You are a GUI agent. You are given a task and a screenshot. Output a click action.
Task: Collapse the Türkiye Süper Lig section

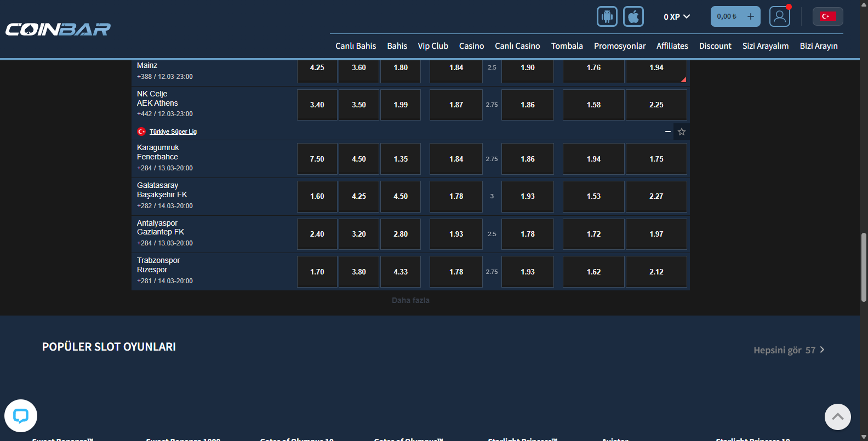668,131
